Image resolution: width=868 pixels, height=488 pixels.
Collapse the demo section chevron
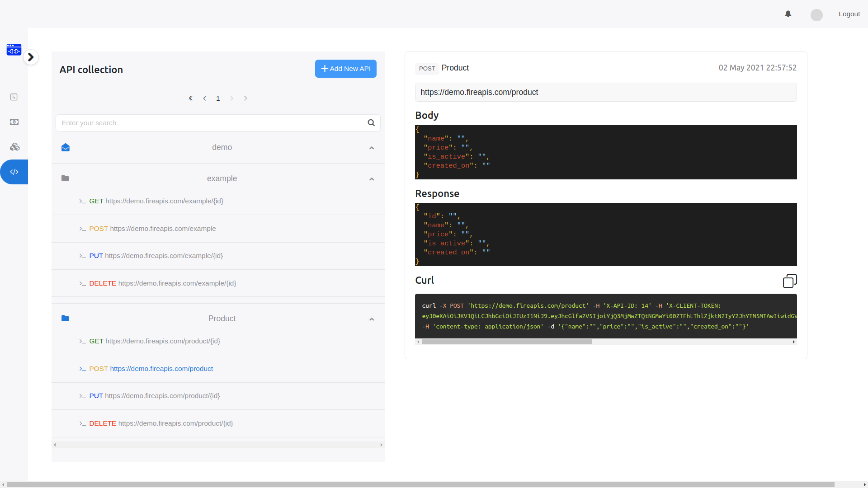click(372, 148)
